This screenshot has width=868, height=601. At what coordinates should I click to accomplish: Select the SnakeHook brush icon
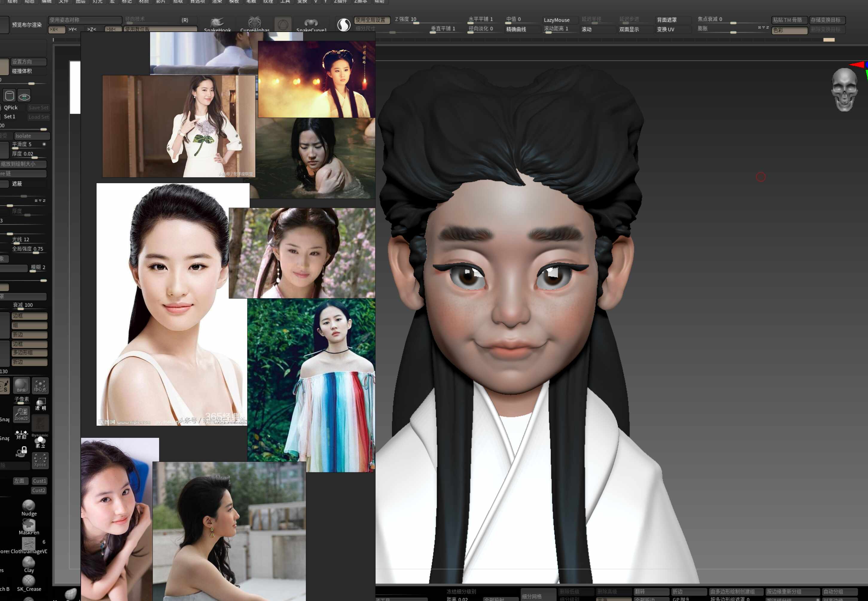217,25
